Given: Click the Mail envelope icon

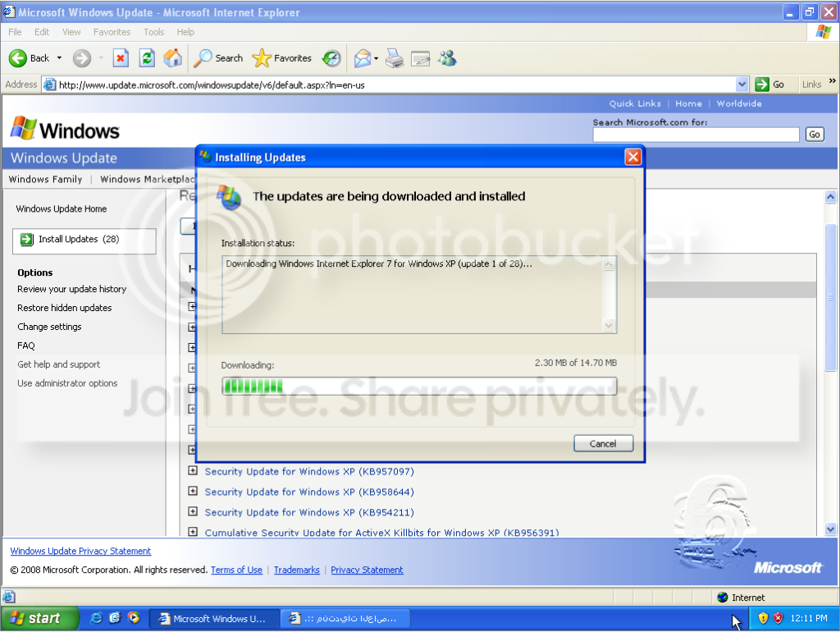Looking at the screenshot, I should point(363,58).
